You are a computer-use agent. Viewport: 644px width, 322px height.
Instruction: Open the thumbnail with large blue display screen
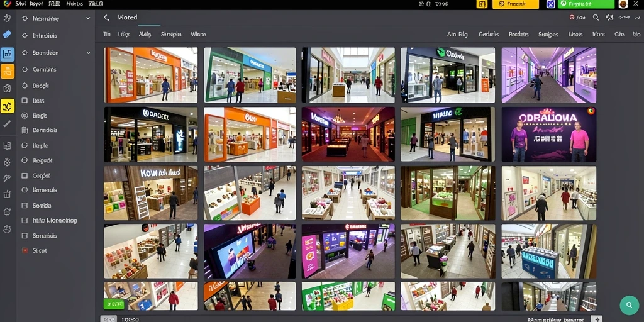tap(250, 252)
